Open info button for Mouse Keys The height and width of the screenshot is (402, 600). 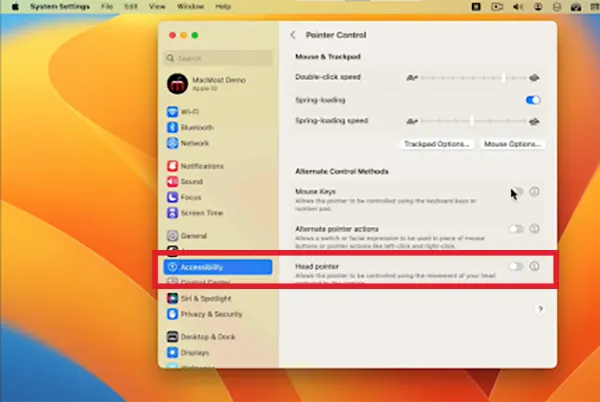point(535,191)
